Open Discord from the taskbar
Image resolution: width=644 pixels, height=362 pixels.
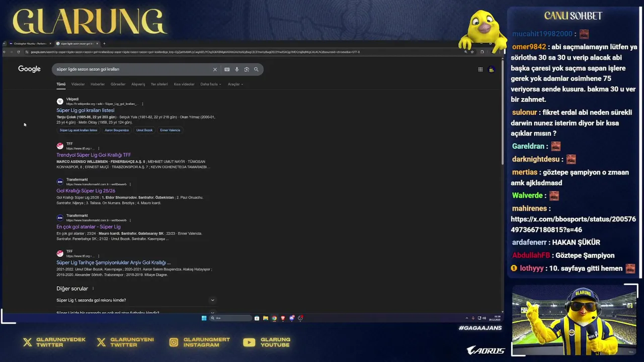tap(292, 318)
